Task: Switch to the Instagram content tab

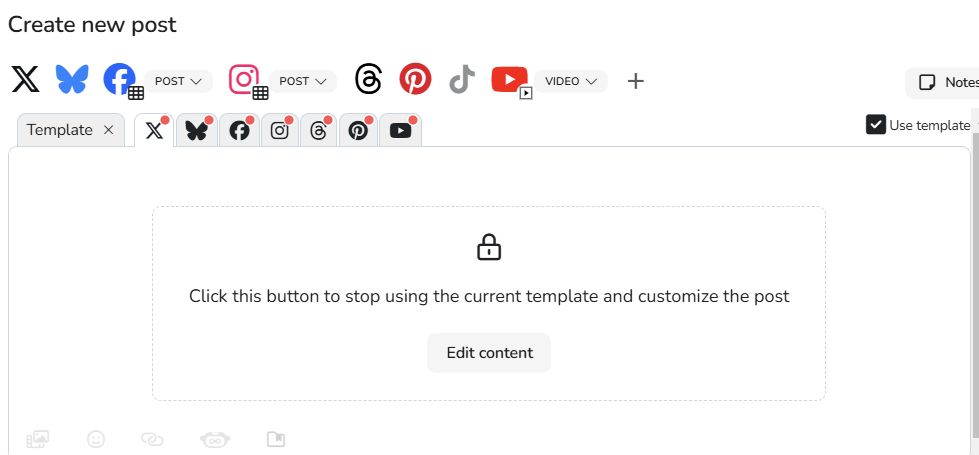Action: click(279, 130)
